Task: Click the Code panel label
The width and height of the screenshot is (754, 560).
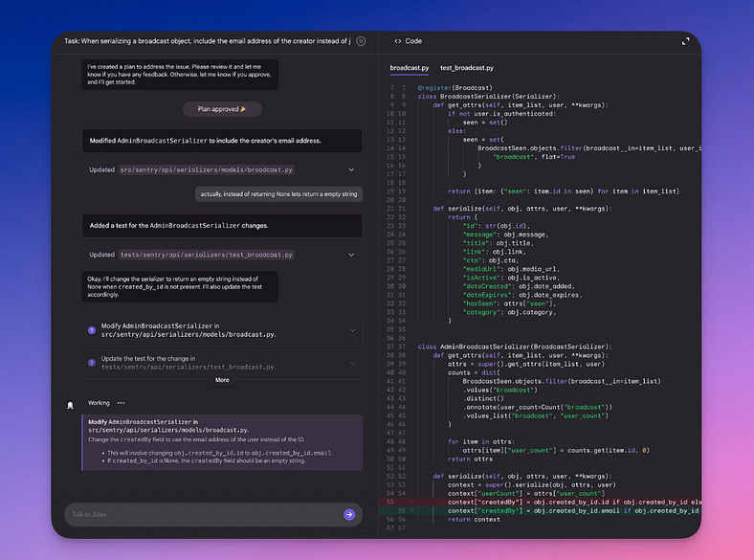Action: pyautogui.click(x=413, y=41)
